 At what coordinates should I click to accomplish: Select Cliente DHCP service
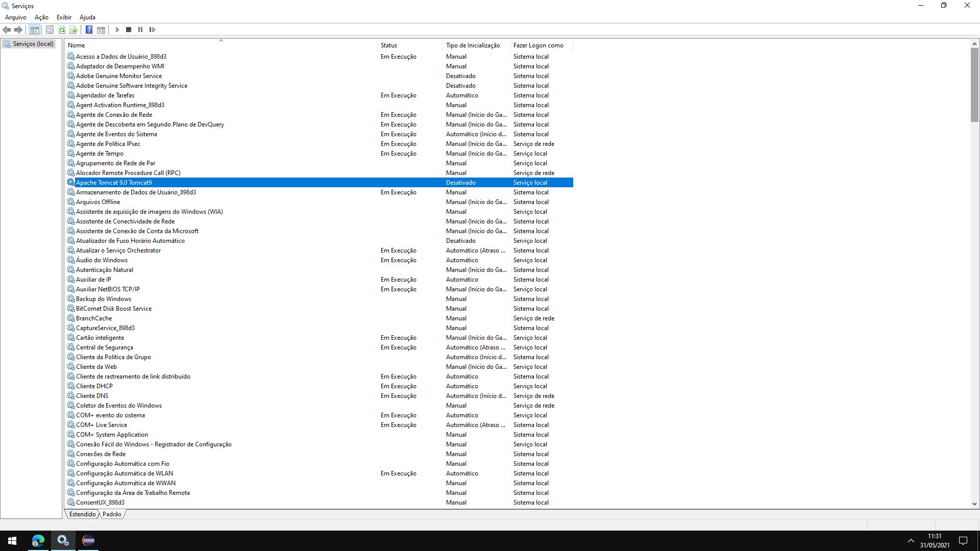[320, 386]
